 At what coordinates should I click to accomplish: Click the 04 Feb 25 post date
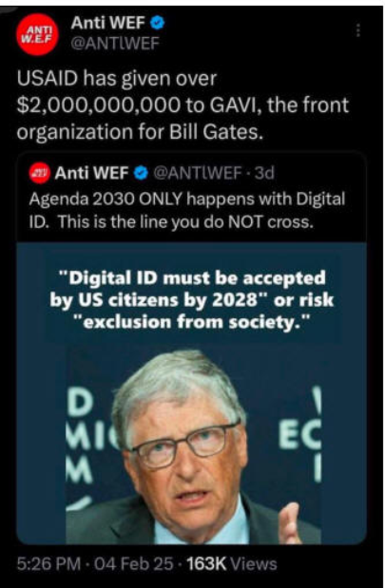point(134,563)
